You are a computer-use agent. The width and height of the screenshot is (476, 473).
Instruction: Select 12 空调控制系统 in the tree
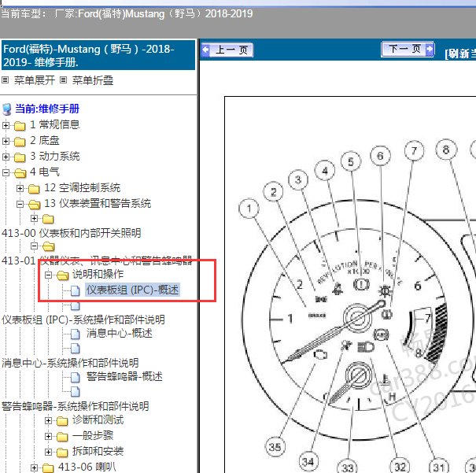tap(83, 188)
